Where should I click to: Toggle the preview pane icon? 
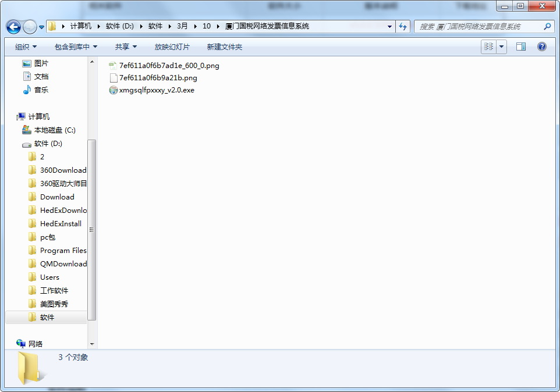click(x=521, y=47)
